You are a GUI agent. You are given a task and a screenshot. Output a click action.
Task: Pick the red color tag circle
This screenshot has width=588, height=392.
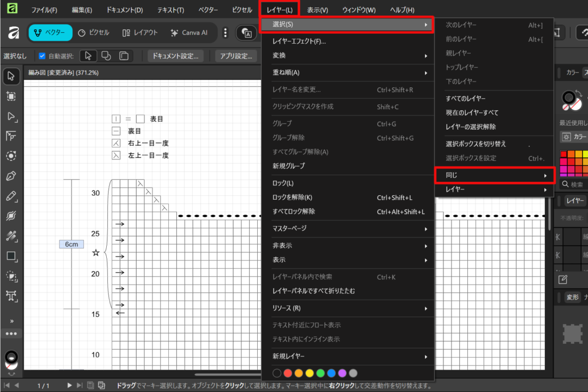pyautogui.click(x=288, y=373)
